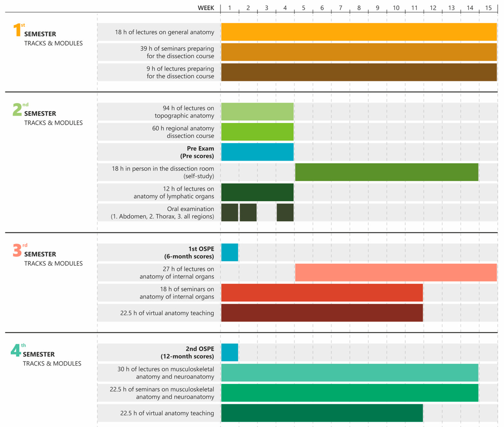Click the blue 2nd OSPE block
Image resolution: width=504 pixels, height=427 pixels.
(229, 352)
